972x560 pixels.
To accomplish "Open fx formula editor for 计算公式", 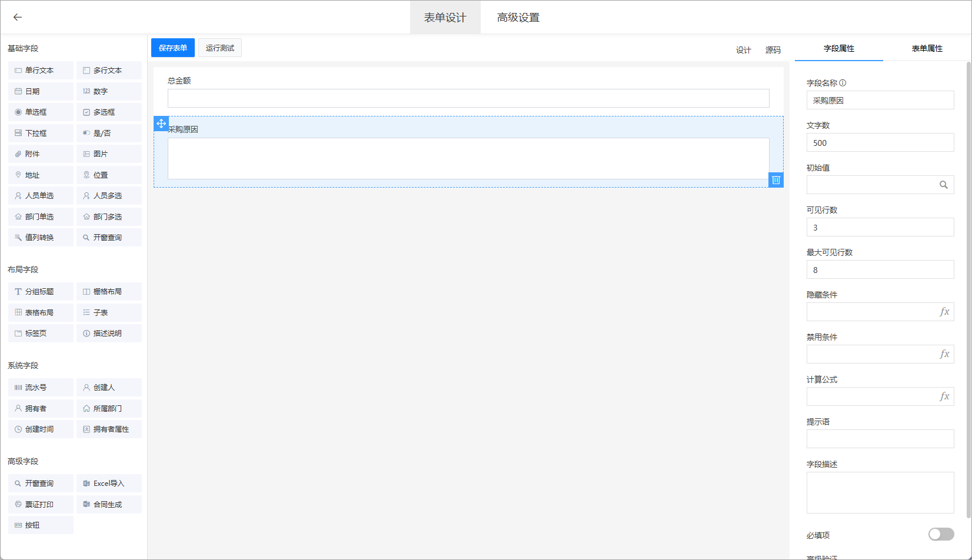I will click(x=944, y=396).
